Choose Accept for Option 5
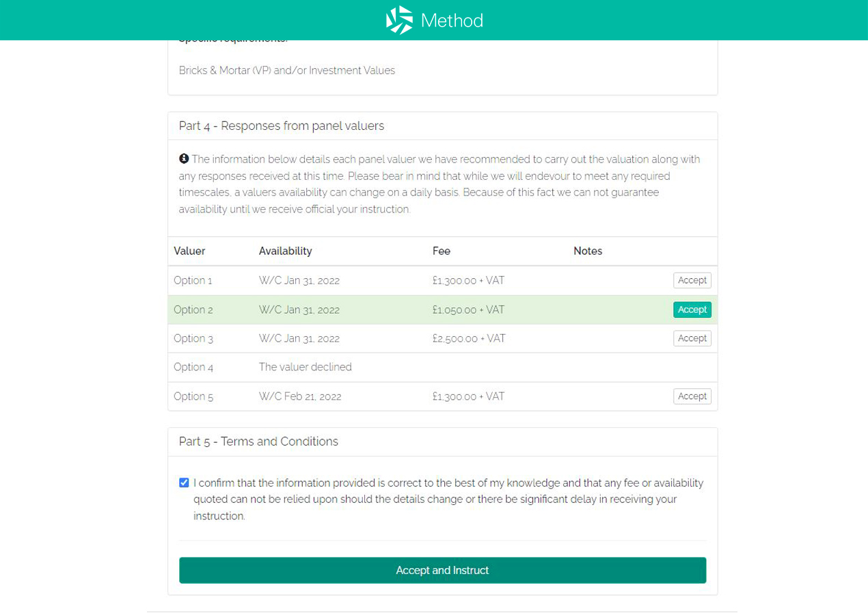The height and width of the screenshot is (615, 868). (692, 396)
